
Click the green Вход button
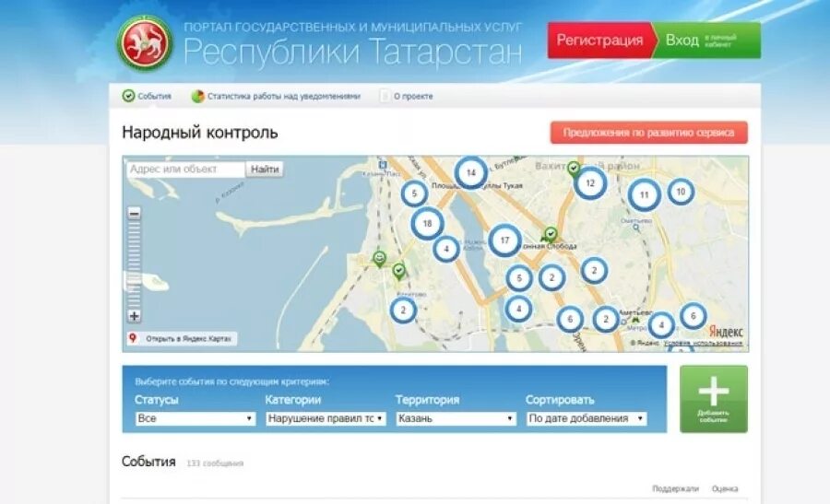(708, 41)
